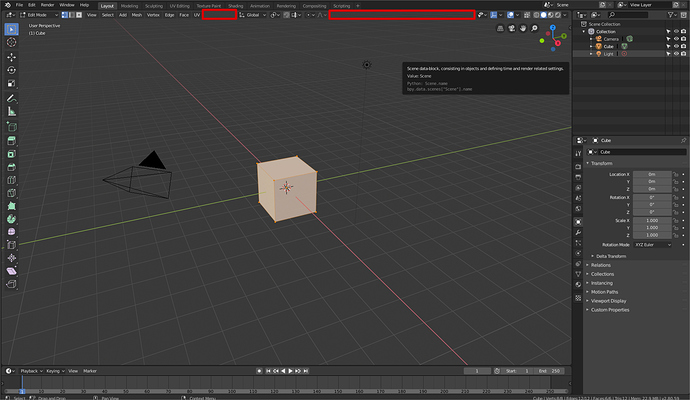Choose the Add Cube tool

[11, 127]
